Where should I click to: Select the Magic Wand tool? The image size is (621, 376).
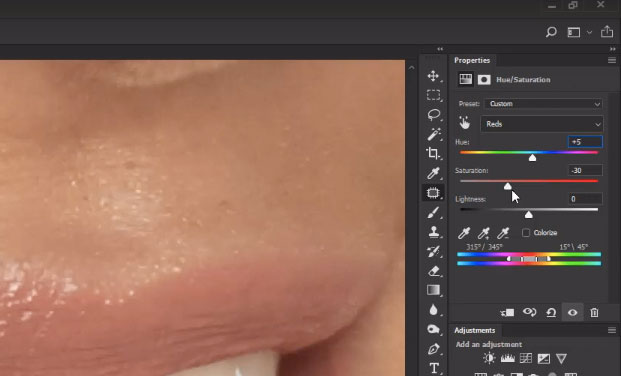434,134
